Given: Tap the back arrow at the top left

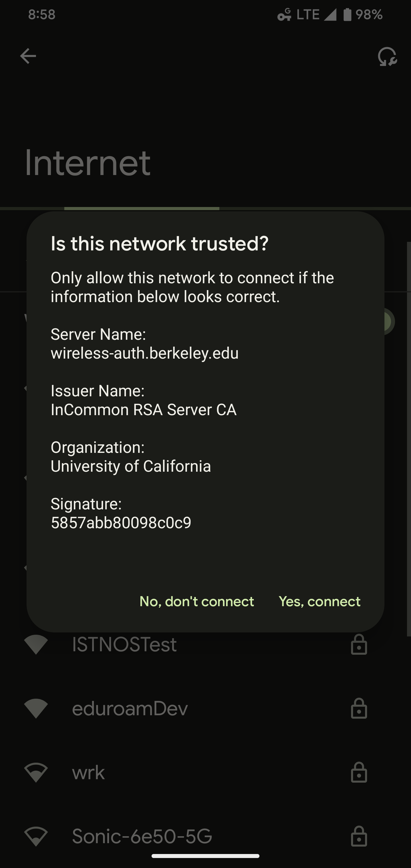Looking at the screenshot, I should [x=28, y=56].
